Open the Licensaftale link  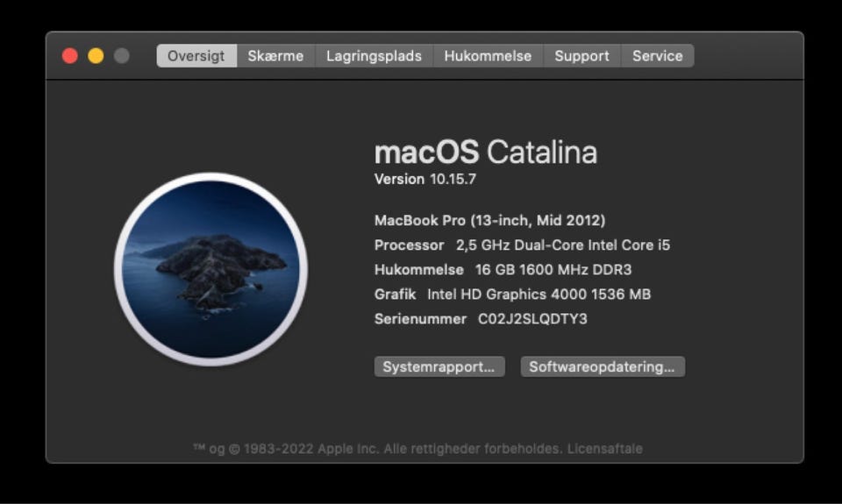tap(604, 449)
